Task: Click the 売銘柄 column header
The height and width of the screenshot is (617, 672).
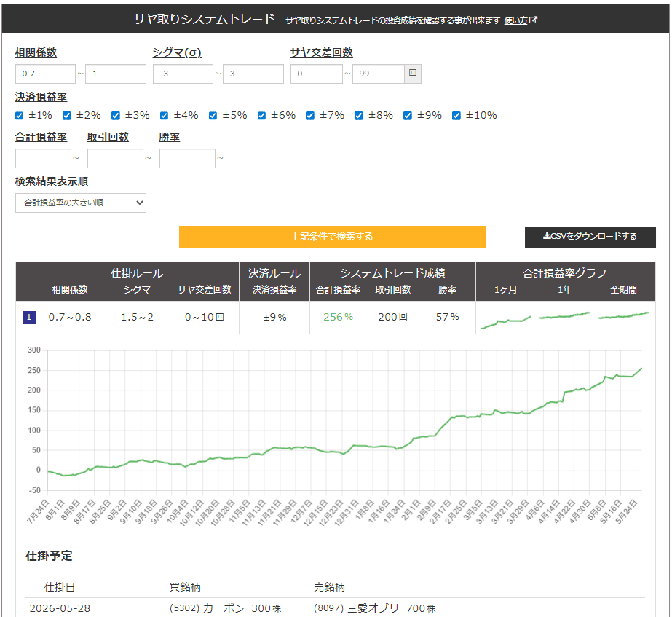Action: point(329,587)
